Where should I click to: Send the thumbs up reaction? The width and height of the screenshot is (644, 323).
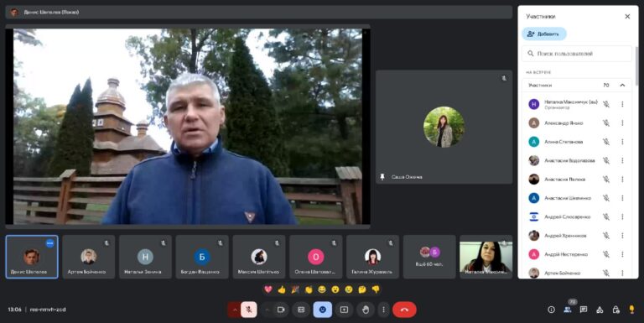coord(282,289)
